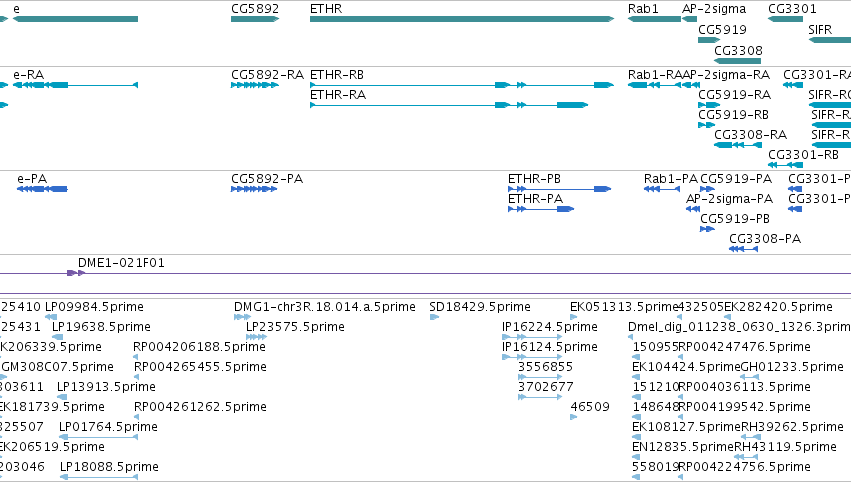Screen dimensions: 851x482
Task: Select the 46509 feature label
Action: 590,408
